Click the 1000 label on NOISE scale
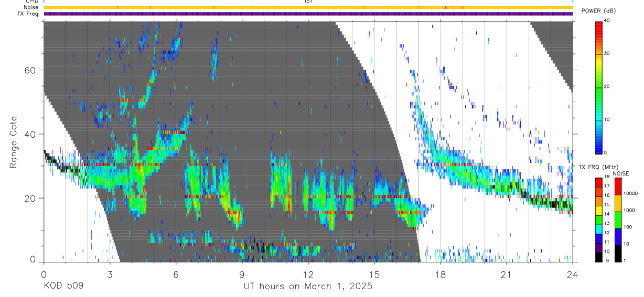644x297 pixels. [x=629, y=210]
